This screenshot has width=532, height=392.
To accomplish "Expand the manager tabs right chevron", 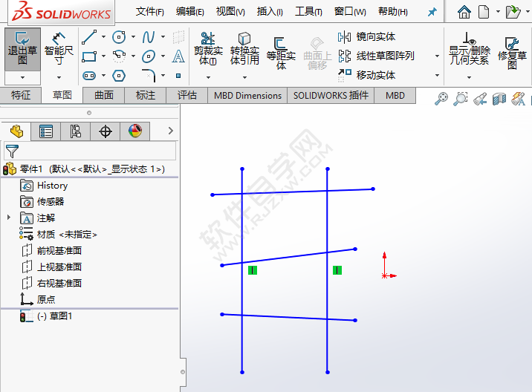I will click(171, 131).
